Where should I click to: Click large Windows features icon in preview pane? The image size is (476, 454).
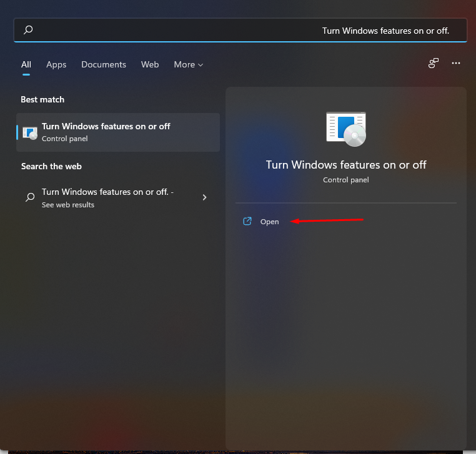346,129
